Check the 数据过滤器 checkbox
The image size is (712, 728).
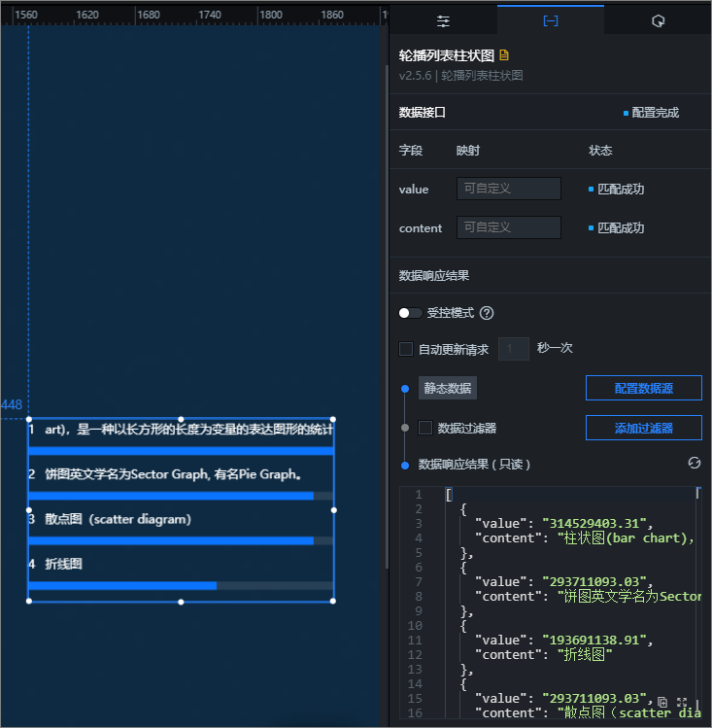425,428
